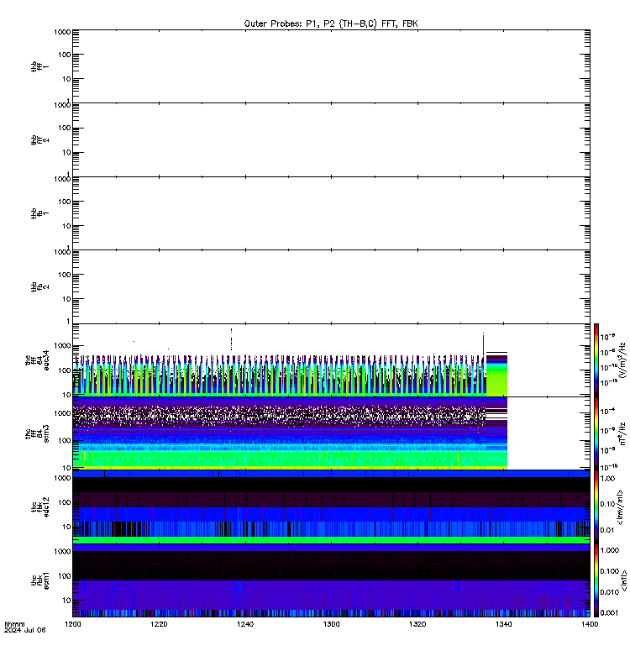The height and width of the screenshot is (672, 630).
Task: Click the "1300" time axis label
Action: tap(331, 624)
